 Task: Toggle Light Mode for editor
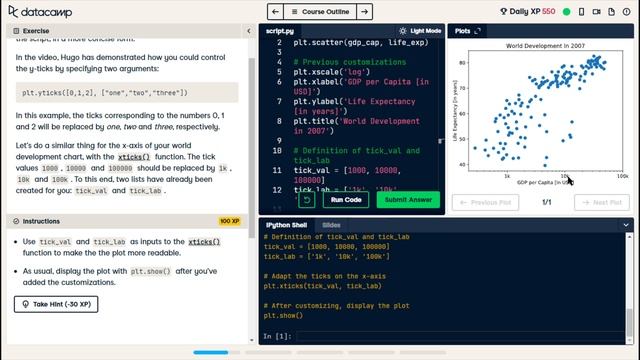click(x=420, y=31)
